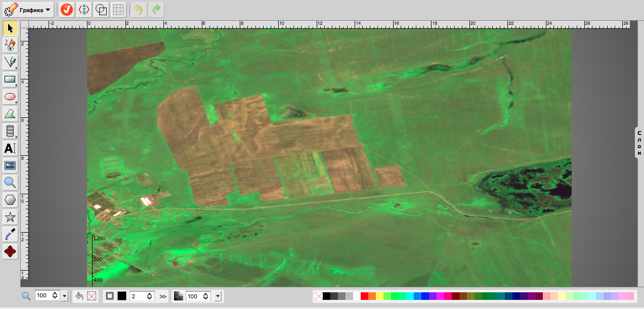Pick the Star shape tool
The image size is (644, 309).
pos(10,217)
